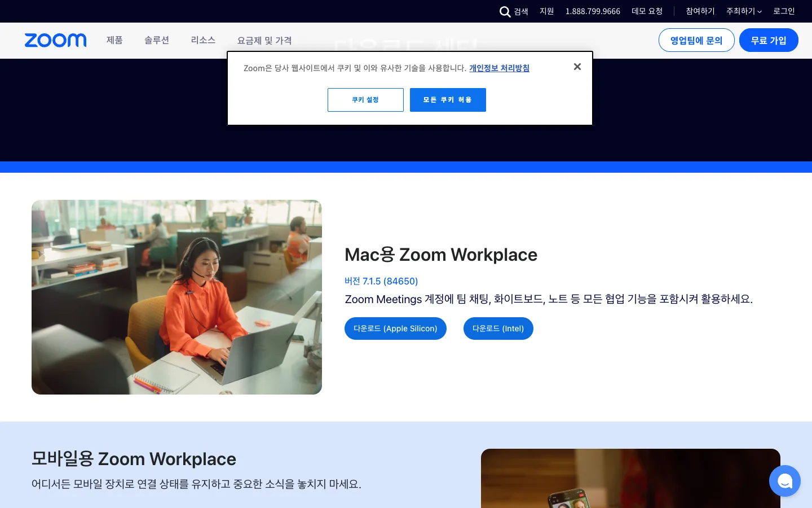Open the 솔루션 menu
Screen dimensions: 812x508
point(157,40)
